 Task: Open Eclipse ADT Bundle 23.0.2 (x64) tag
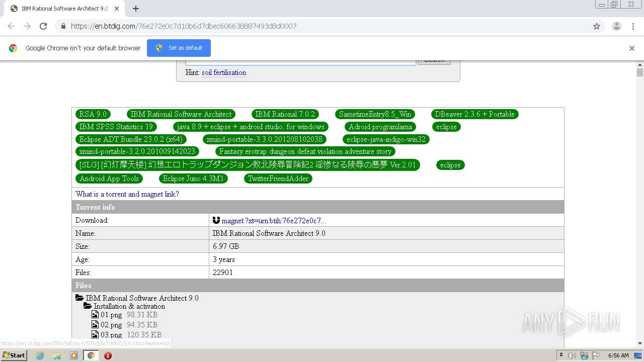click(131, 139)
